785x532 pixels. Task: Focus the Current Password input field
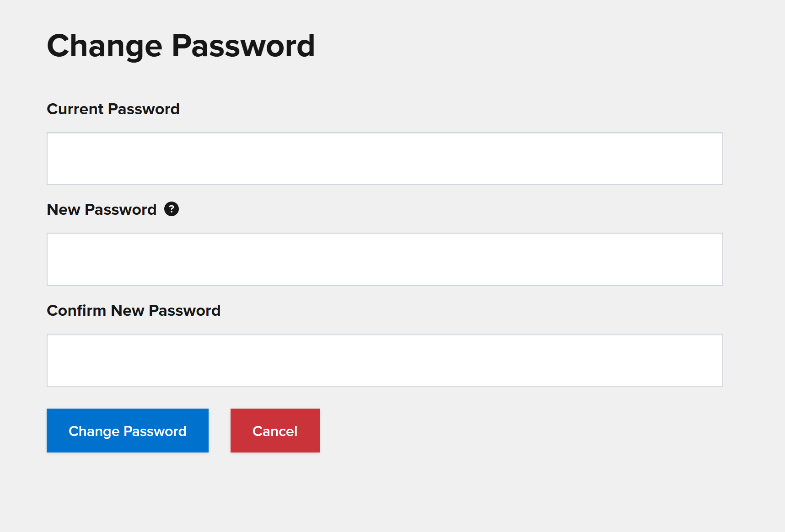[385, 159]
